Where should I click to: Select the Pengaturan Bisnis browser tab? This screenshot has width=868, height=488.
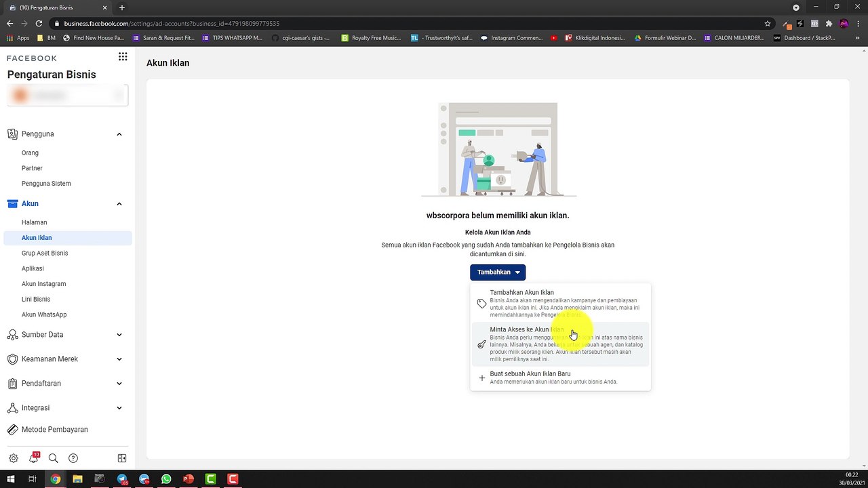(x=58, y=7)
